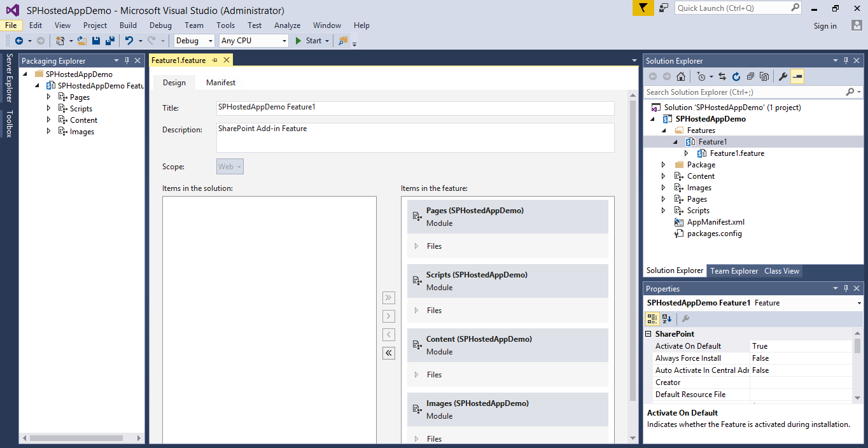Open the Scope Web dropdown
Viewport: 868px width, 448px height.
(230, 167)
